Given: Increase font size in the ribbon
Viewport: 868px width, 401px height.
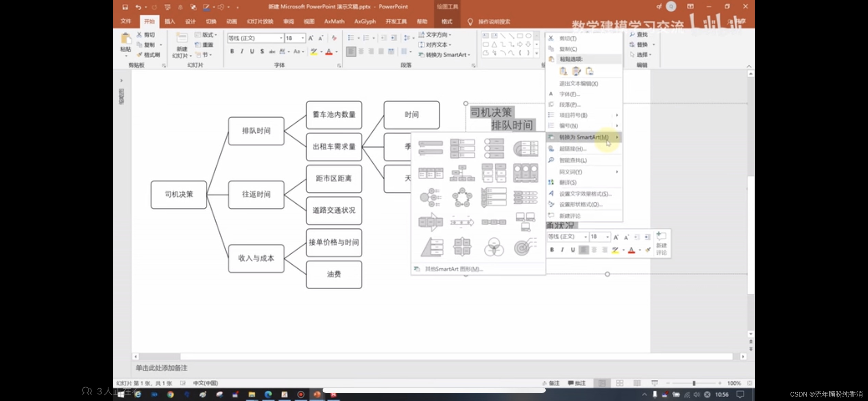Looking at the screenshot, I should (x=311, y=38).
